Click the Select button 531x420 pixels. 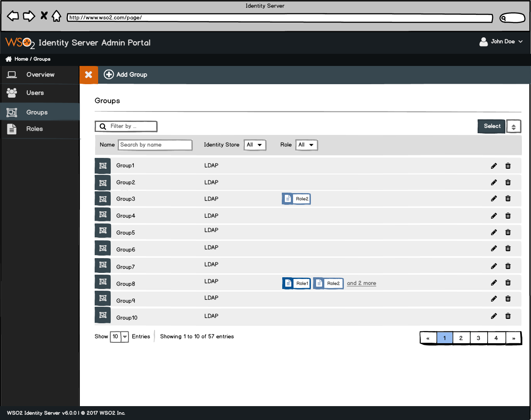491,126
